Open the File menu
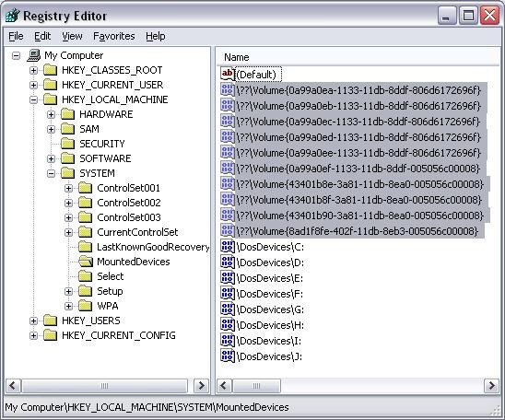The width and height of the screenshot is (505, 420). point(16,36)
